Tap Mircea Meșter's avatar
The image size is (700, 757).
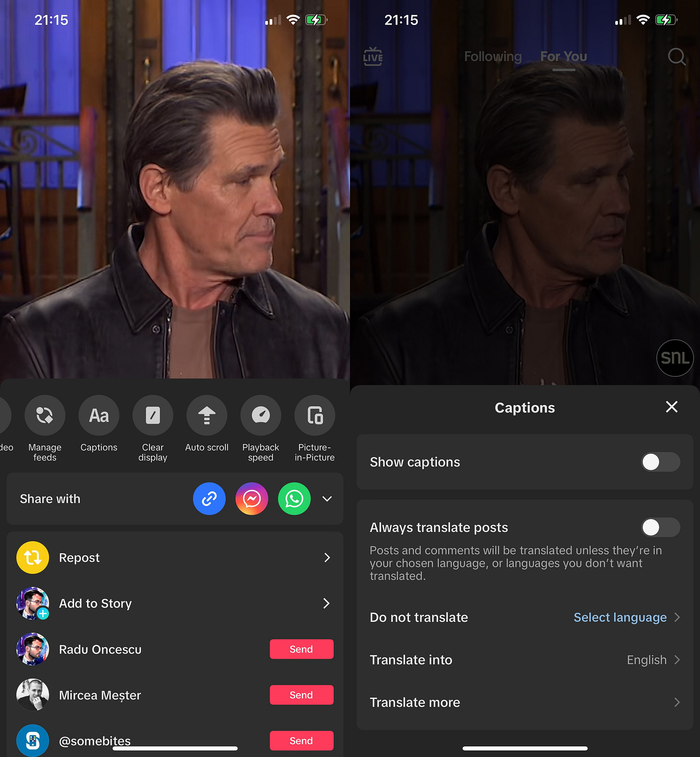point(33,695)
